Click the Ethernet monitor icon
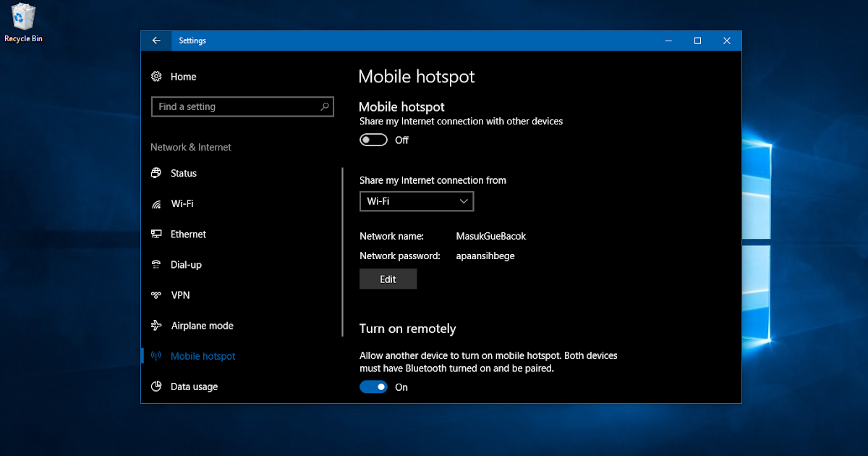868x456 pixels. point(156,235)
